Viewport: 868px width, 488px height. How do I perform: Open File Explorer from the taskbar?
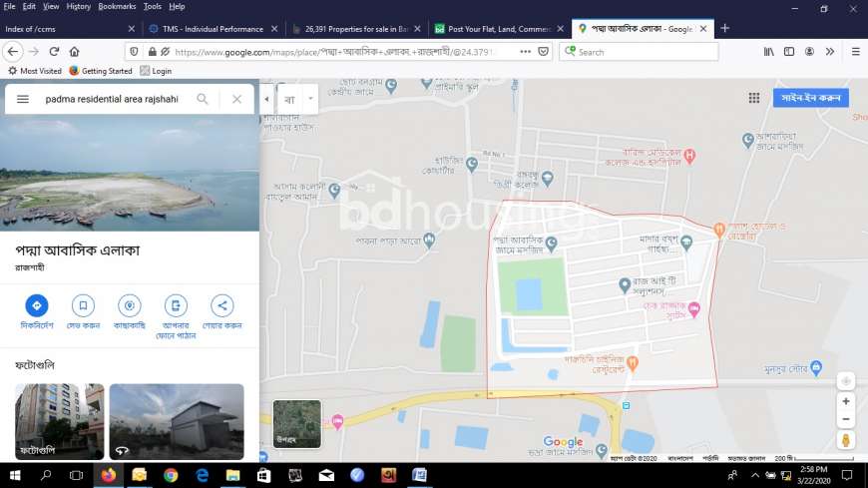232,475
